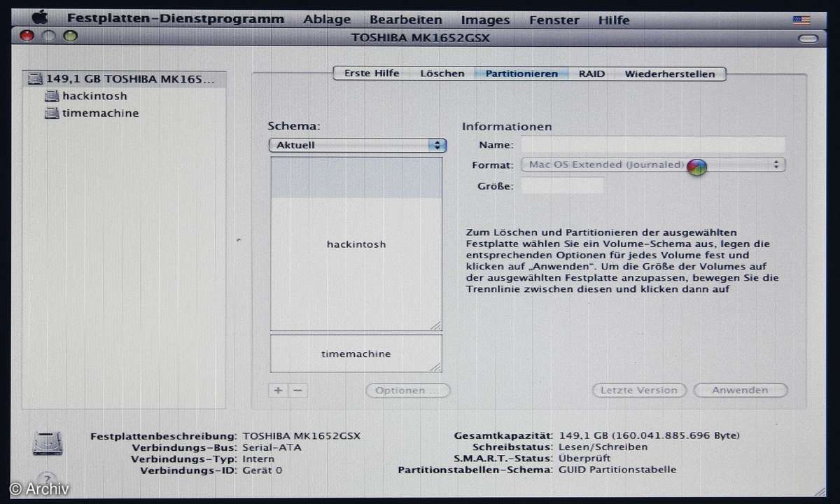840x504 pixels.
Task: Open the Images menu
Action: (x=486, y=20)
